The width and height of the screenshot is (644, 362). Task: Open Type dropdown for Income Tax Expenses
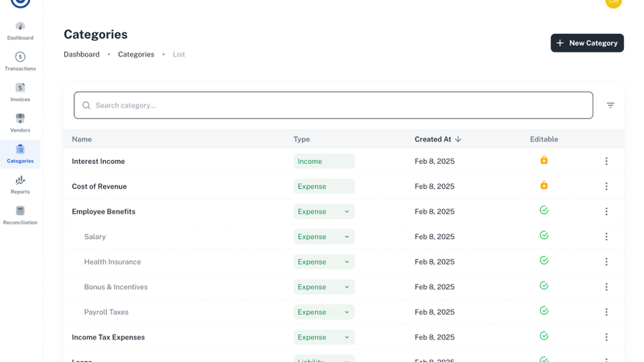point(324,337)
